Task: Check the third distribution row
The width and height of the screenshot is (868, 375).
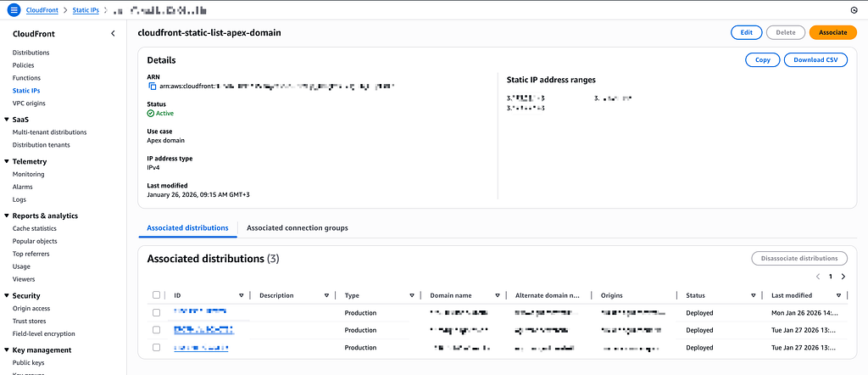Action: [156, 347]
